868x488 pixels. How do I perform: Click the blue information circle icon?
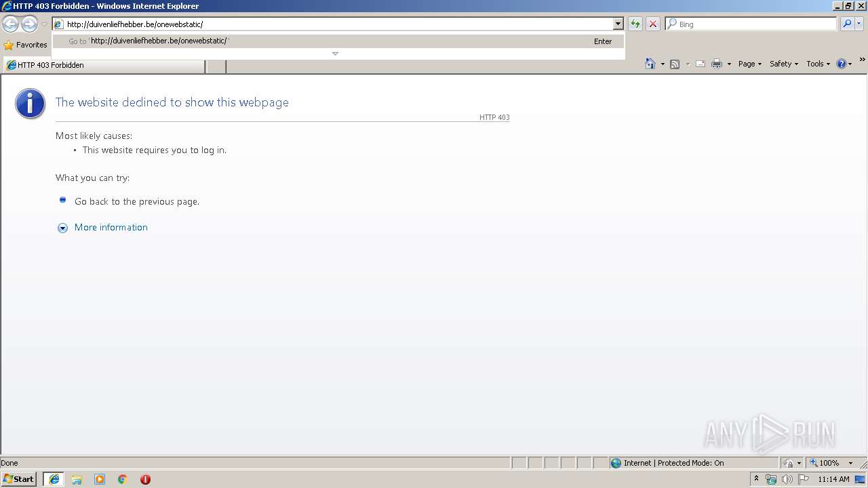pos(30,104)
